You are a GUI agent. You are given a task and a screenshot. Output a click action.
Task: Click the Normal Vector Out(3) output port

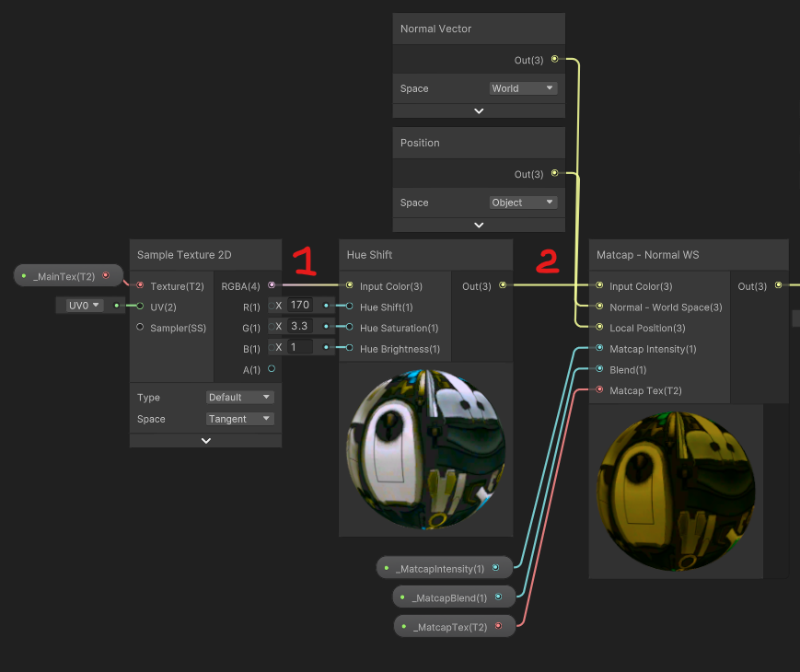coord(554,59)
